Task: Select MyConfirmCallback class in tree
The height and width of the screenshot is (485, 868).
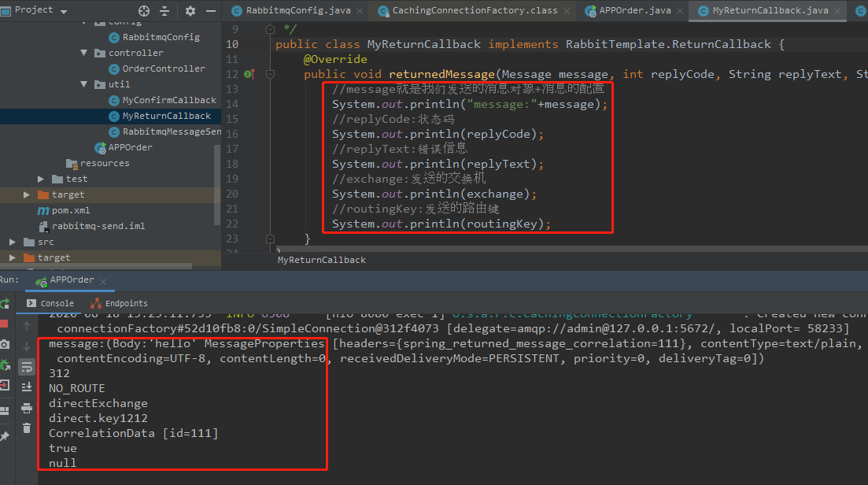Action: (x=168, y=100)
